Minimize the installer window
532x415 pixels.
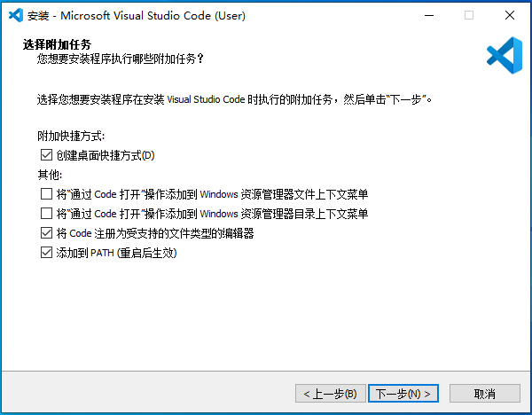tap(429, 15)
